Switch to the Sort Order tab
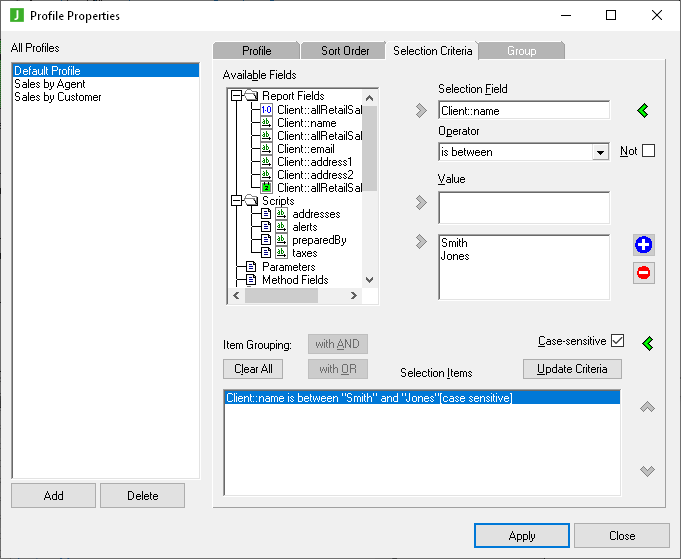The height and width of the screenshot is (559, 681). (x=345, y=51)
